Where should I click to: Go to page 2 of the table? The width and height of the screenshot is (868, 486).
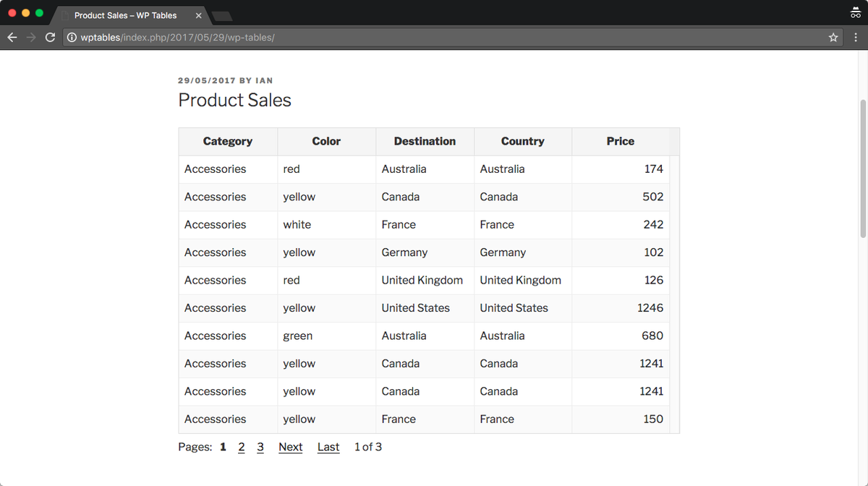[x=242, y=447]
